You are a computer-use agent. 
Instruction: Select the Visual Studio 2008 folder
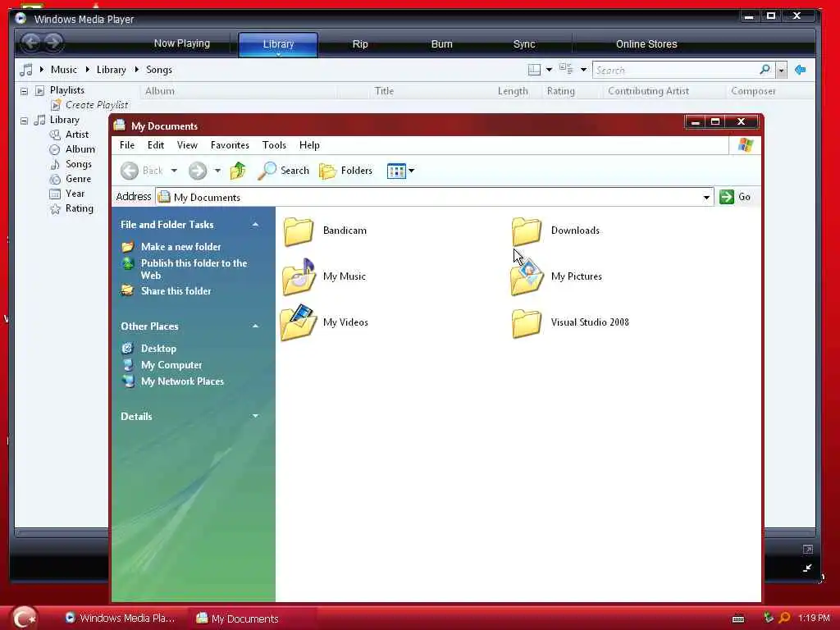[x=571, y=322]
